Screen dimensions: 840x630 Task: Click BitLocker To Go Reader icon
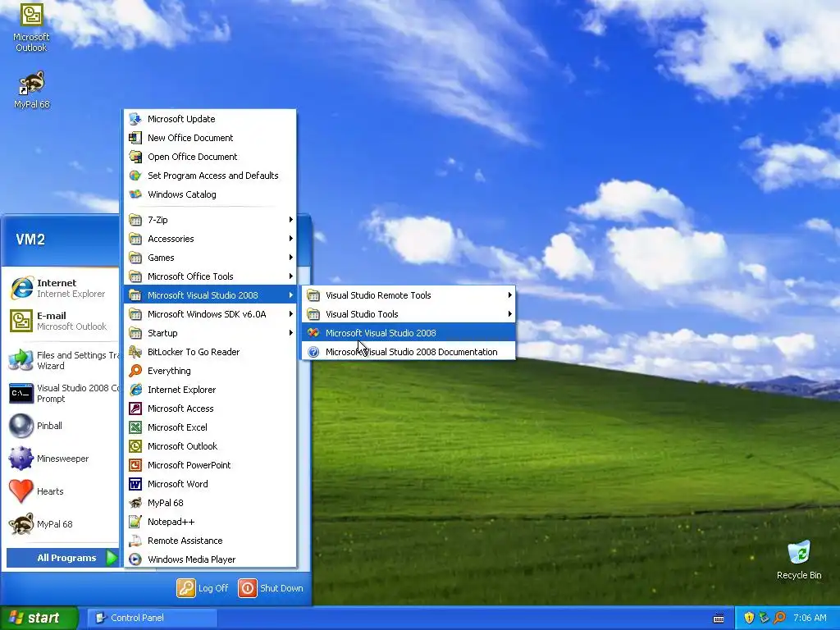click(135, 352)
